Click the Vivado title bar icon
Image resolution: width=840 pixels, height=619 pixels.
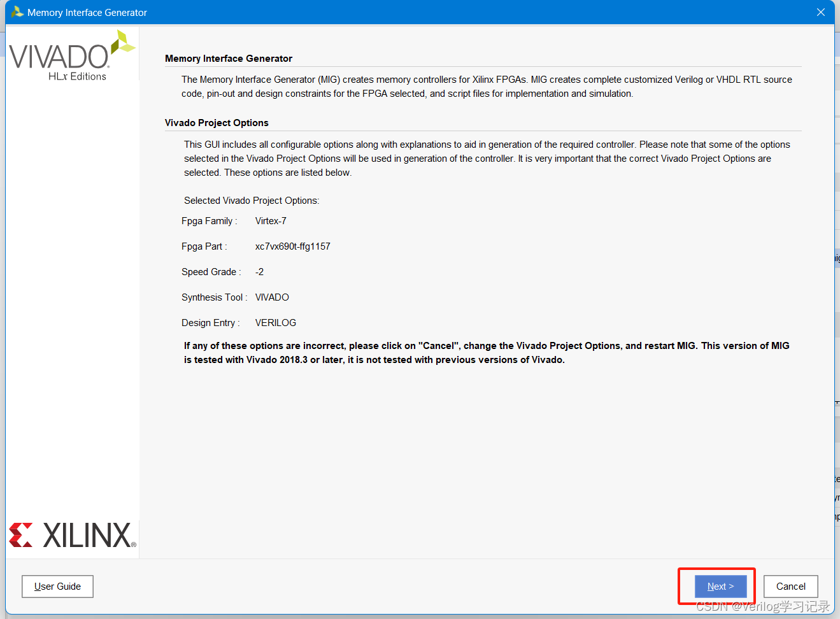17,12
